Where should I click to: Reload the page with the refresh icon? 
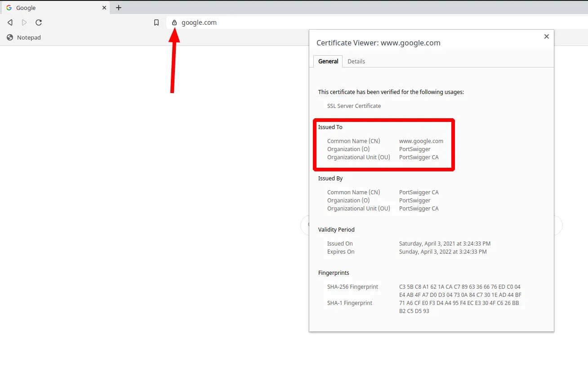39,22
